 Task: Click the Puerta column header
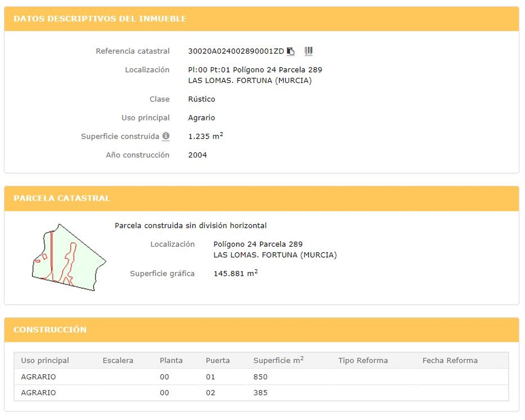pyautogui.click(x=217, y=361)
